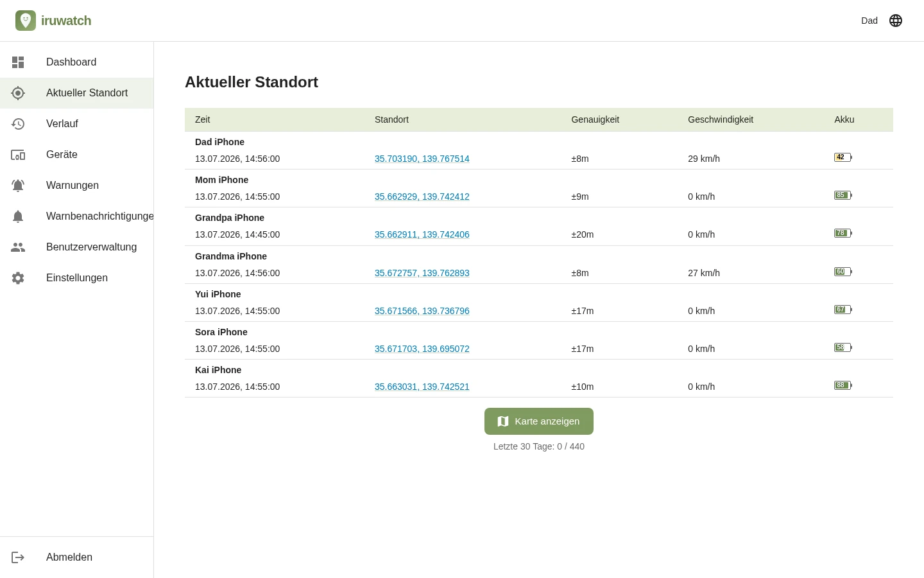Click the Warnungen alarm bell icon
The image size is (924, 578).
coord(18,186)
